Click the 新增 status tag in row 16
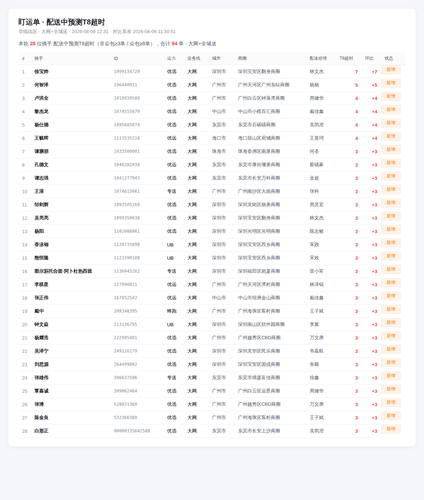This screenshot has width=424, height=500. point(391,269)
